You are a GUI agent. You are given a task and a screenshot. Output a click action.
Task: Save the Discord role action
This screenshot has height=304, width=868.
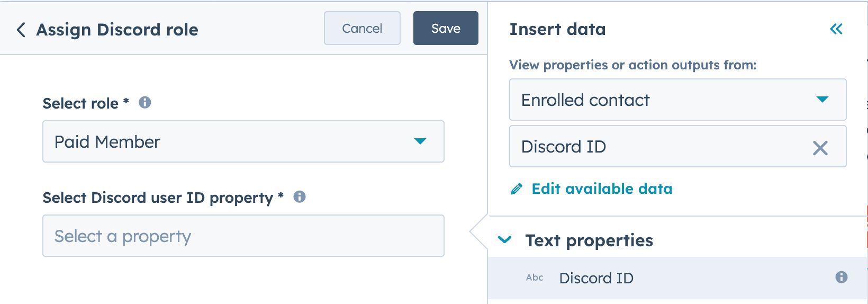446,29
